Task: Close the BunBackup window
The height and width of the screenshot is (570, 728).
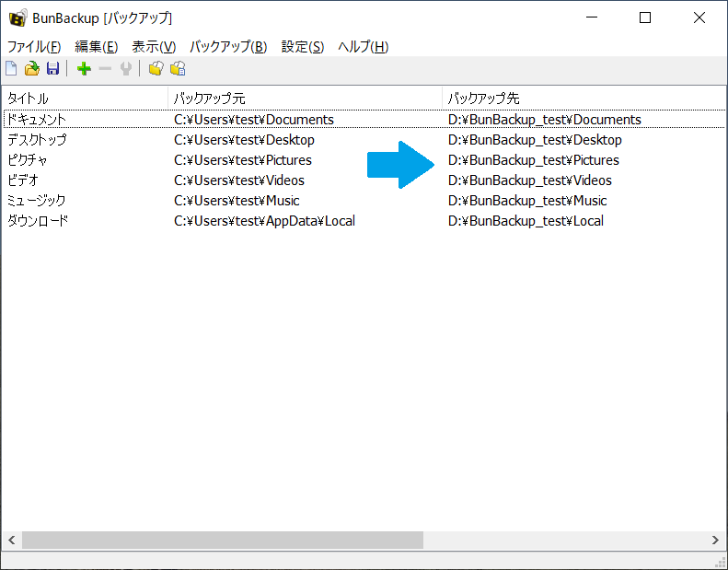Action: click(699, 17)
